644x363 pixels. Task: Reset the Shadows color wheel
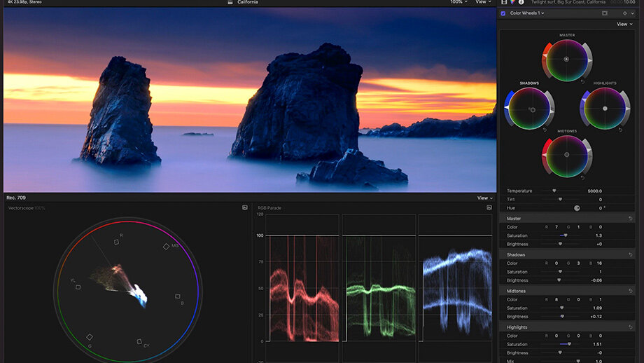(545, 130)
